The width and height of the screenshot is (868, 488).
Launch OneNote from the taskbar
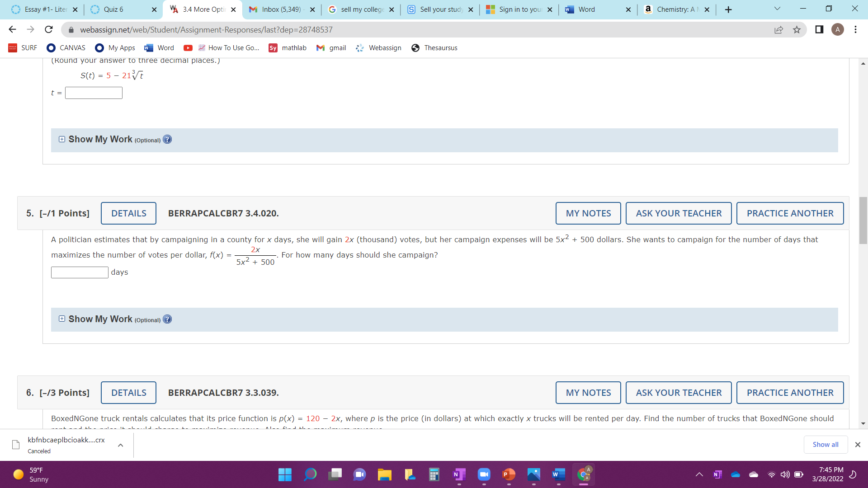coord(459,474)
